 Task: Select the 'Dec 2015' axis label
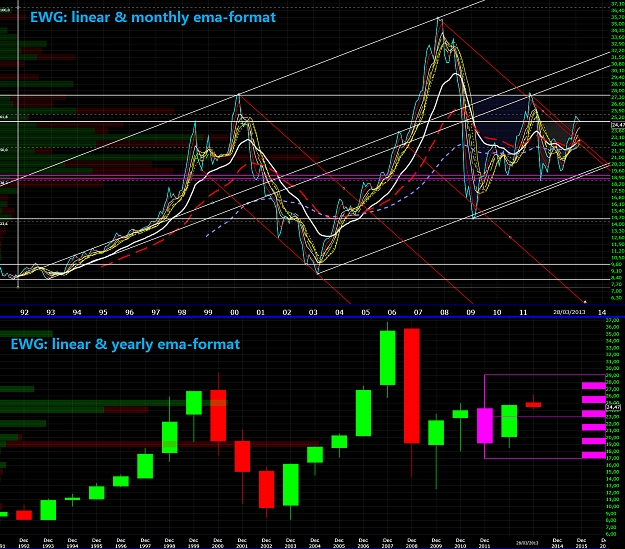(582, 543)
